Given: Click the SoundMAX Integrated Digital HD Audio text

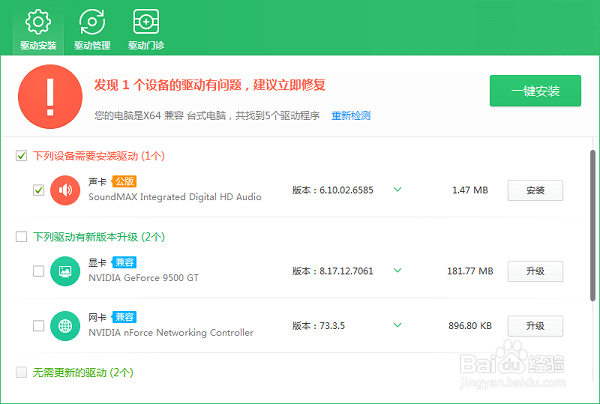Looking at the screenshot, I should [x=175, y=197].
